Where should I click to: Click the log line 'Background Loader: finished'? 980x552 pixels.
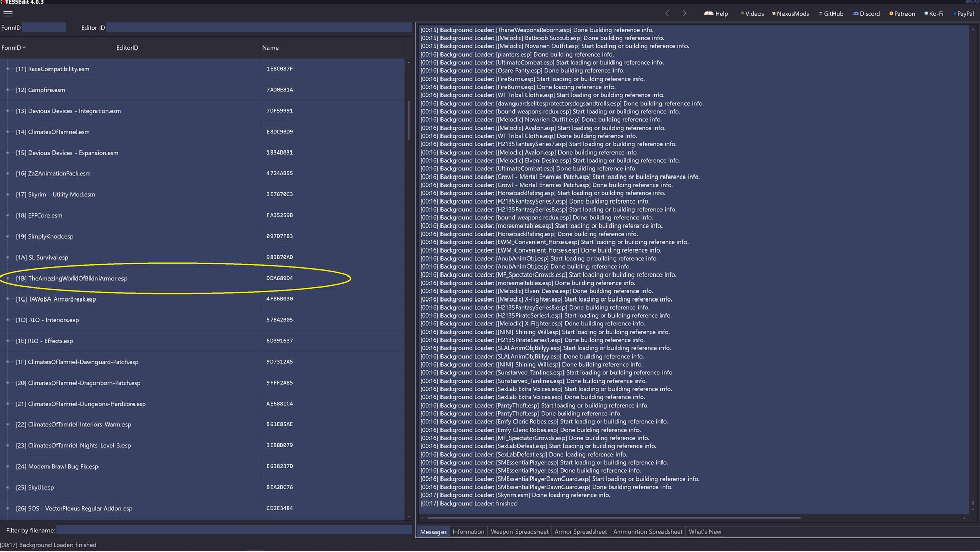point(469,504)
